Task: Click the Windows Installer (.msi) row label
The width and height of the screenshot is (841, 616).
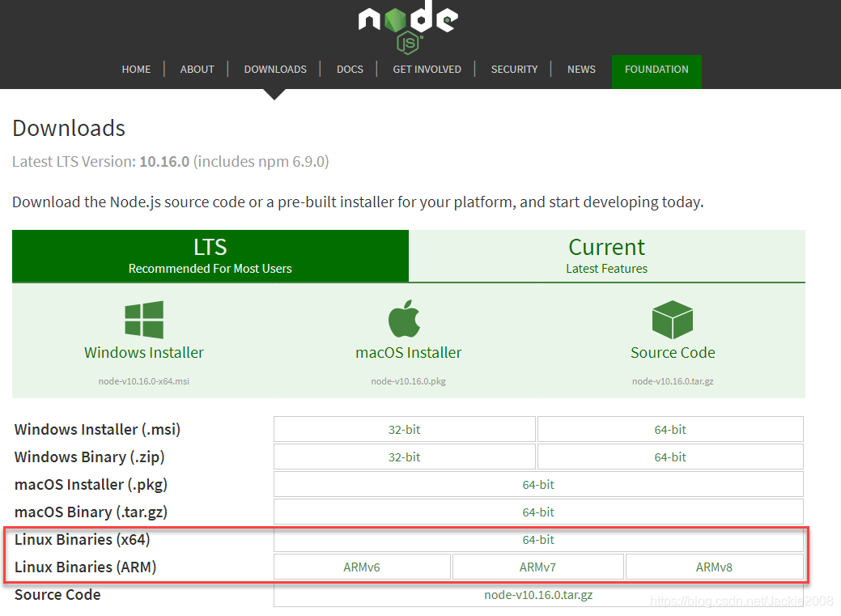Action: [x=97, y=430]
